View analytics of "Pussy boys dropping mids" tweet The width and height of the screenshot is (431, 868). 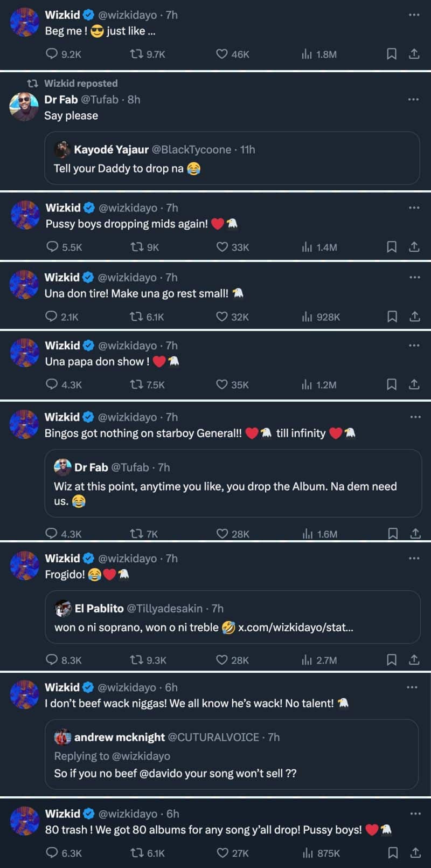tap(307, 247)
